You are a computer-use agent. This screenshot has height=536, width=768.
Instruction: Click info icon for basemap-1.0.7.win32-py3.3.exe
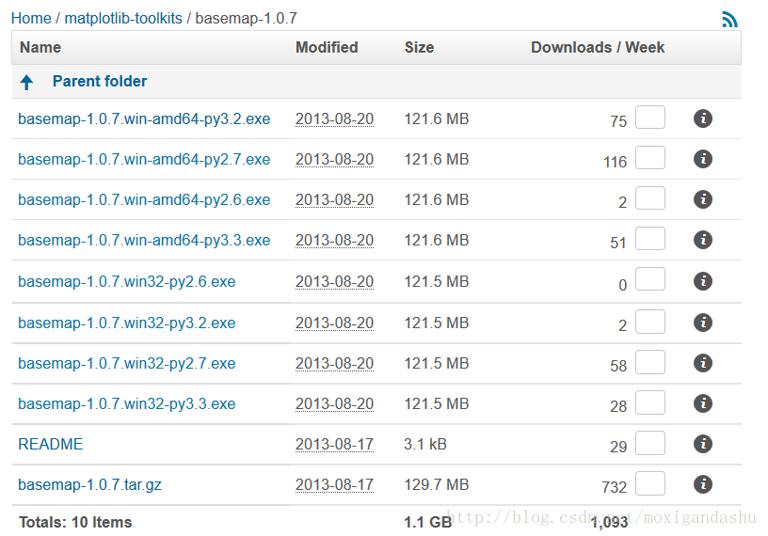703,404
